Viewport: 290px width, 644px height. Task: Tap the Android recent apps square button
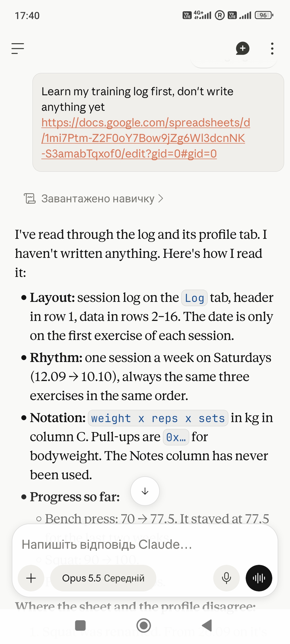(x=80, y=625)
